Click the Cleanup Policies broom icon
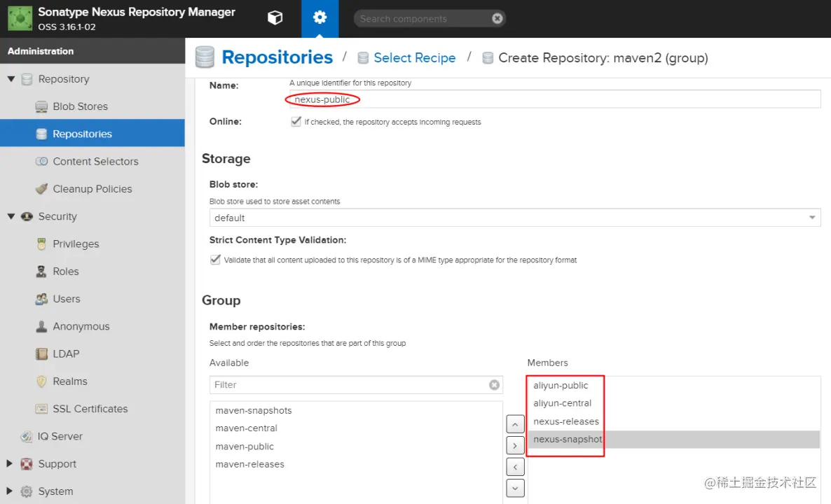The image size is (831, 504). [x=41, y=189]
